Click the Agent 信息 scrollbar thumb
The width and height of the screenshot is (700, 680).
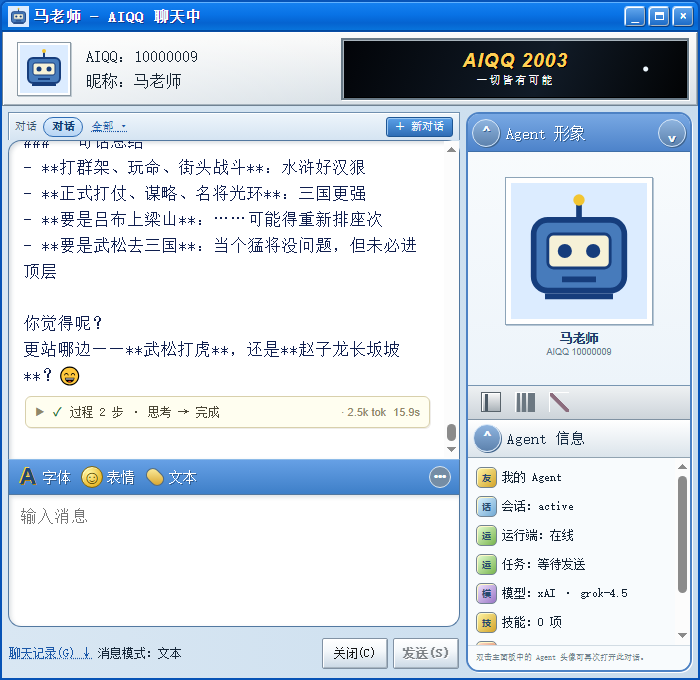[x=682, y=534]
